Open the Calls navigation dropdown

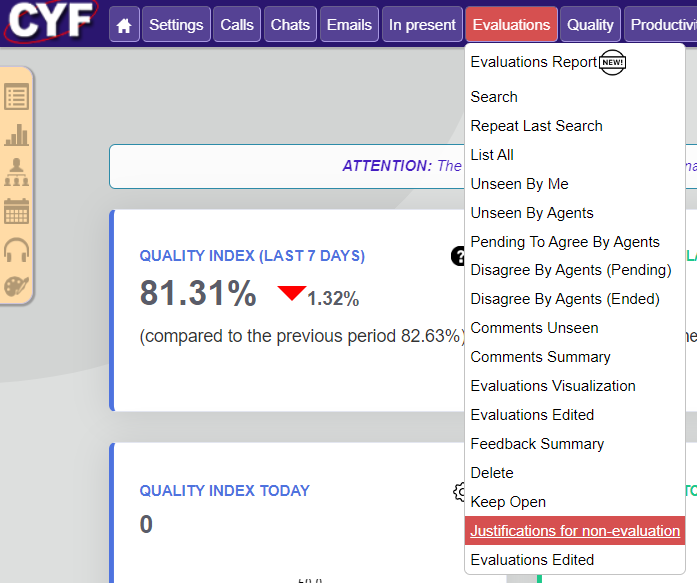click(237, 25)
